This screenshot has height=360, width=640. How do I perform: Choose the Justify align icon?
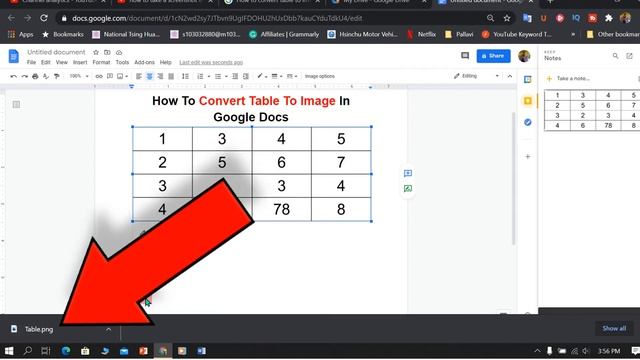pos(171,76)
